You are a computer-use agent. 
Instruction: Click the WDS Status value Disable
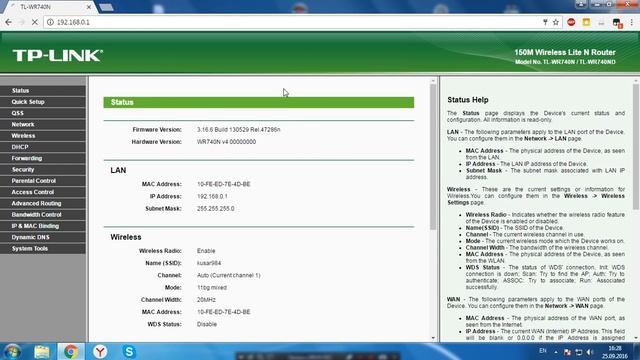(207, 324)
